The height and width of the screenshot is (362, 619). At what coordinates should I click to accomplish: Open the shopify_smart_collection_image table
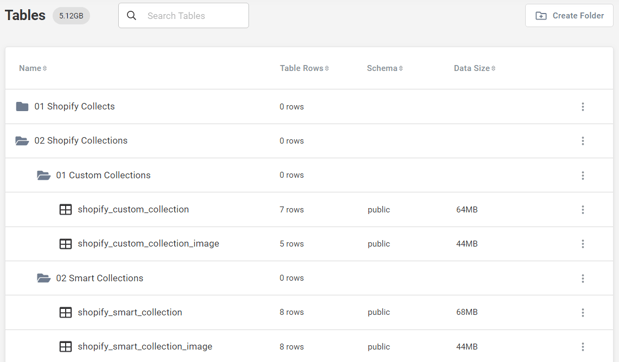click(x=145, y=347)
